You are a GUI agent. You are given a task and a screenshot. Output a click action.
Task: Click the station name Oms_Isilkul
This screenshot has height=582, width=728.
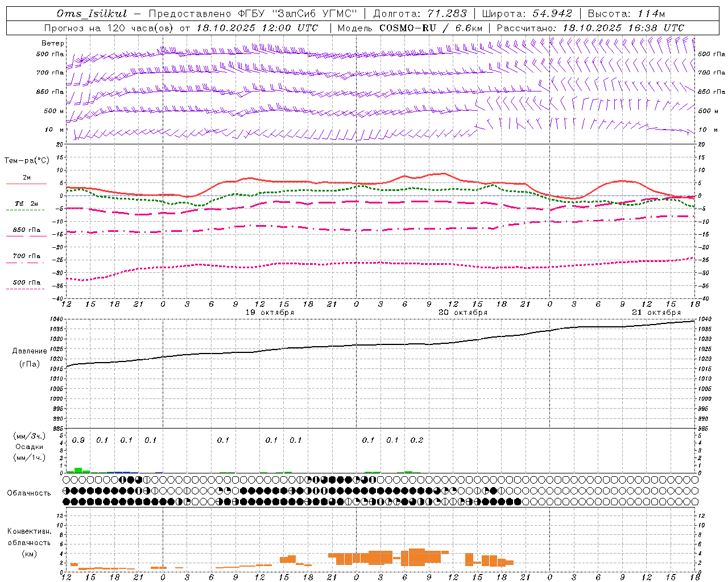(92, 14)
